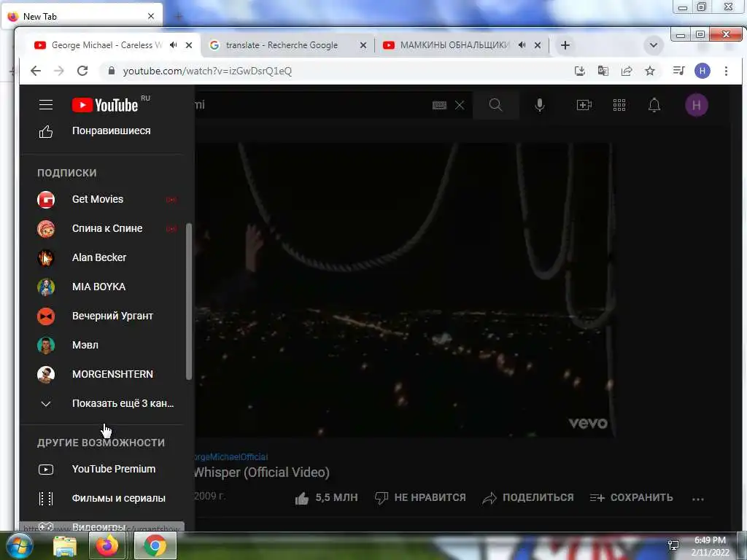Mute the George Michael tab audio
Viewport: 747px width, 560px height.
coord(174,45)
